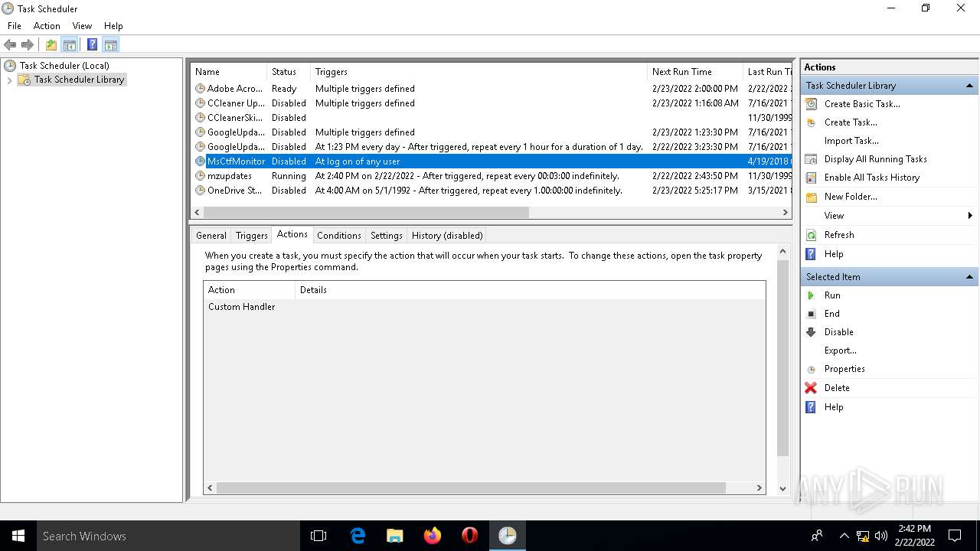Sort tasks by Next Run Time header
The height and width of the screenshot is (551, 980).
pos(694,72)
